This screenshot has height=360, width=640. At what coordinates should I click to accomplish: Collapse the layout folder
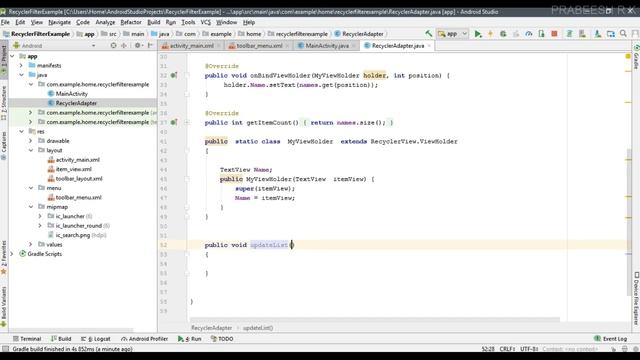click(x=31, y=150)
